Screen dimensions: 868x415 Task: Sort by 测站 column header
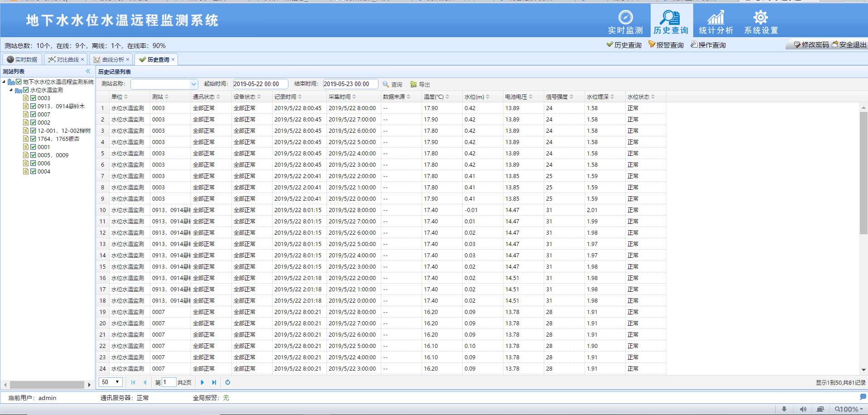pyautogui.click(x=160, y=97)
